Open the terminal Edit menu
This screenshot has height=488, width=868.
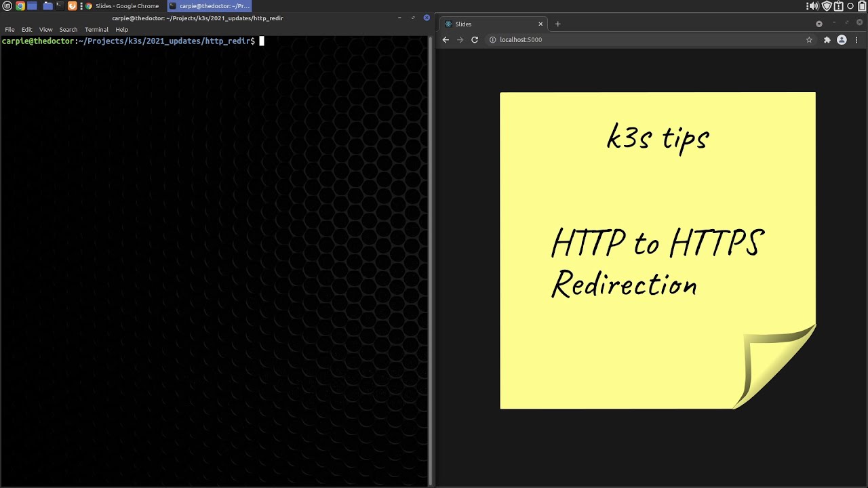26,30
